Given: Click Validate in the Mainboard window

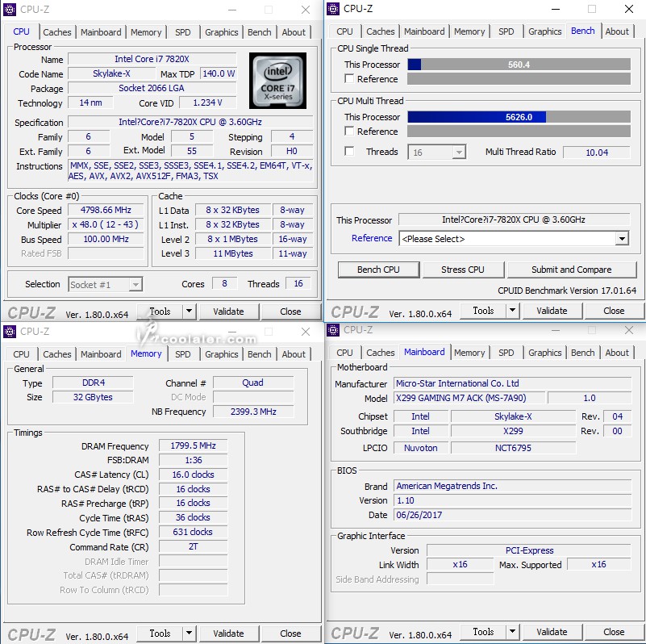Looking at the screenshot, I should click(552, 632).
